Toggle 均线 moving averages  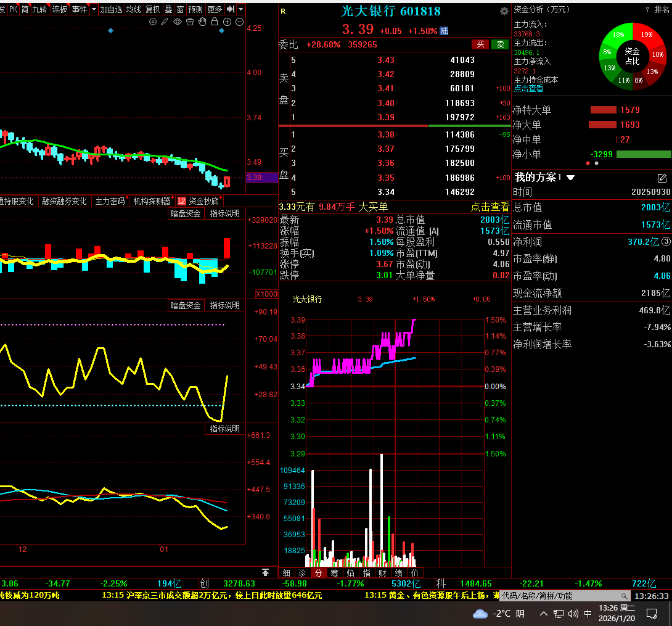click(134, 9)
